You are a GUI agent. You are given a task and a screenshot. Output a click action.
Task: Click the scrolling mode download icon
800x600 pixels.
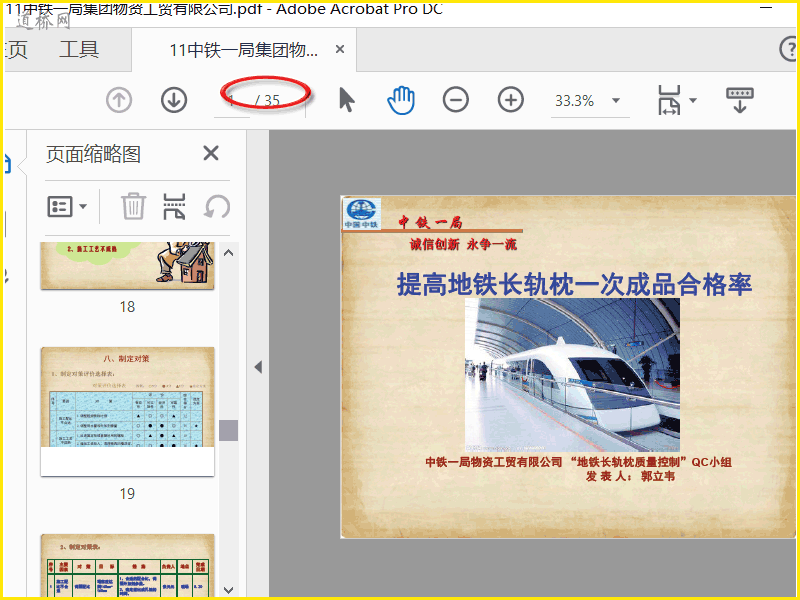[x=740, y=100]
